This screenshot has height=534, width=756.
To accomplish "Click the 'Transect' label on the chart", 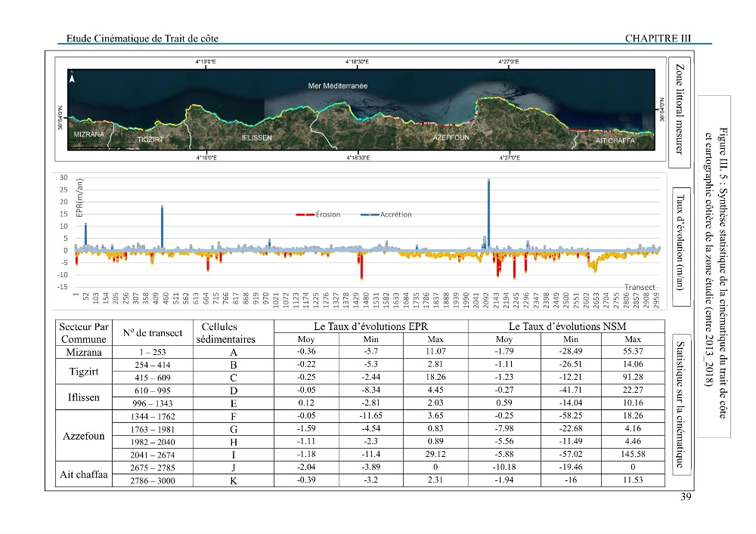I will (x=640, y=287).
